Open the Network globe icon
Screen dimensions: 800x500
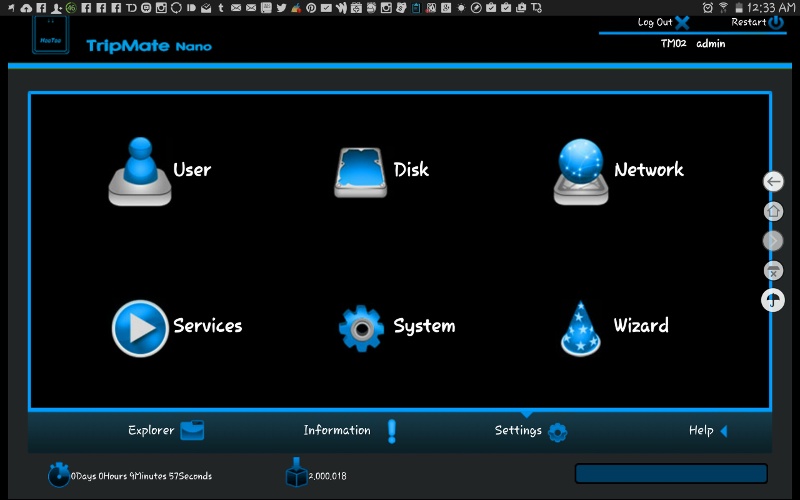[x=581, y=172]
